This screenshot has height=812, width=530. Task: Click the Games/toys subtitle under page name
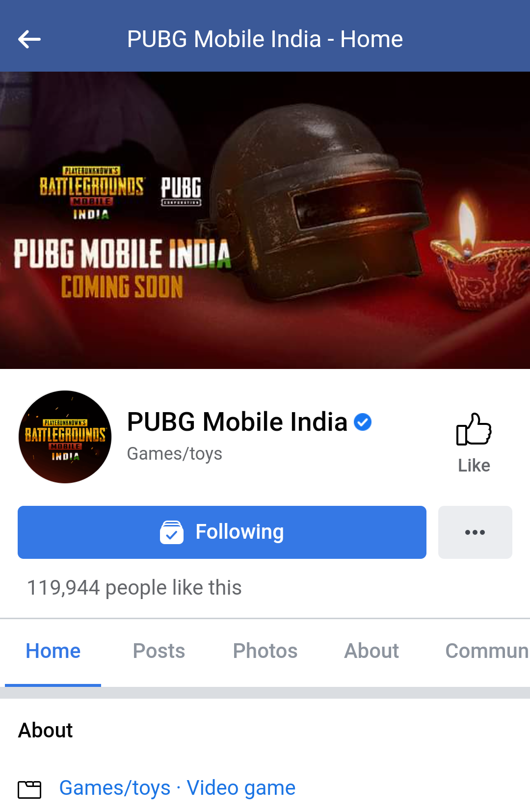(175, 454)
